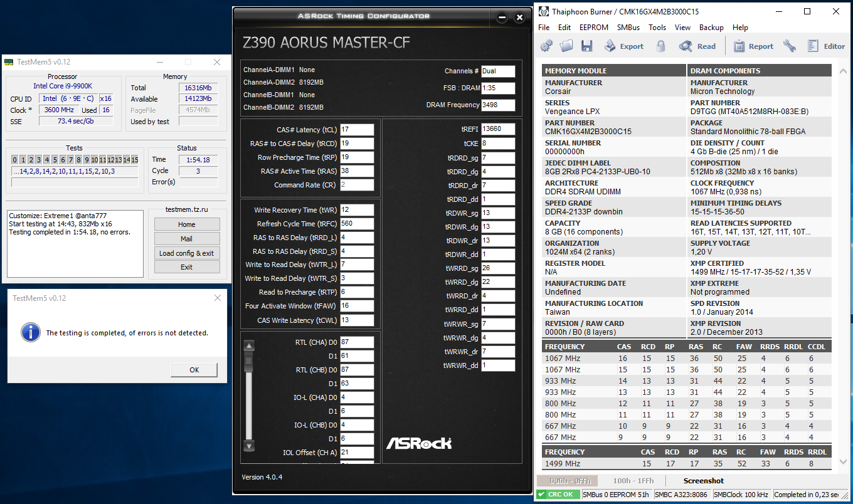Click the open folder icon in Thaiphoon Burner
The height and width of the screenshot is (504, 853).
[566, 46]
